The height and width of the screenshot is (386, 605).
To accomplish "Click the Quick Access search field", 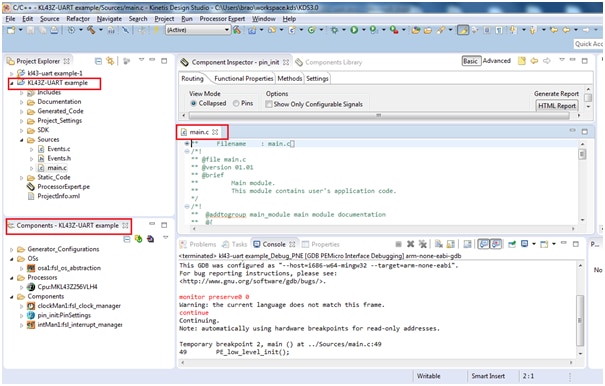I will (x=588, y=44).
